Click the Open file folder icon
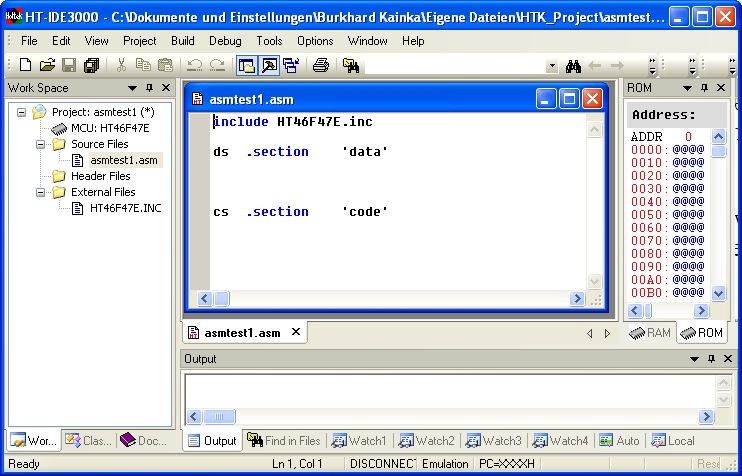This screenshot has height=476, width=742. pos(47,66)
